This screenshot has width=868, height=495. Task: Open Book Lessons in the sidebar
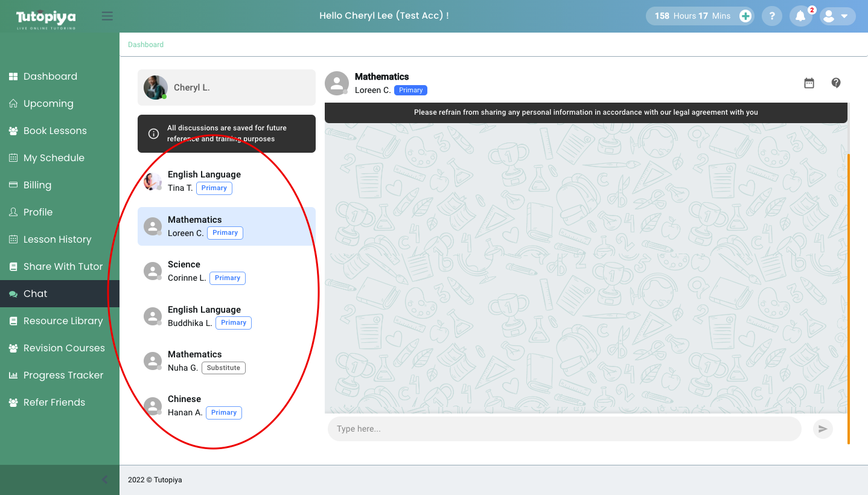click(55, 131)
